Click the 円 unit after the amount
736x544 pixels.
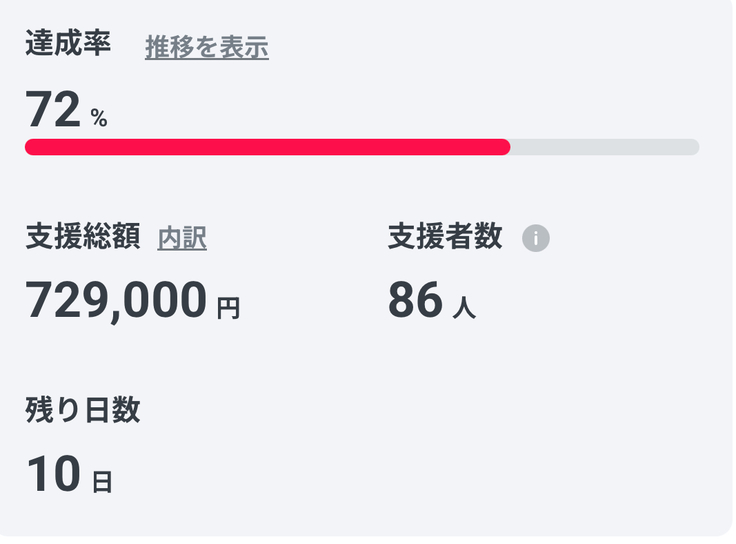coord(228,308)
